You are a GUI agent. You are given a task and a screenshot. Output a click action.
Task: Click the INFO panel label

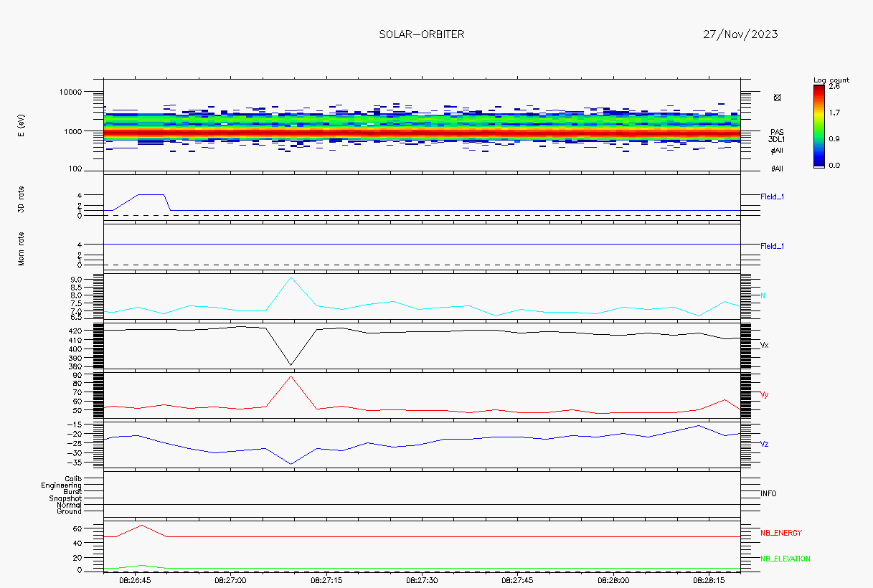pyautogui.click(x=768, y=493)
